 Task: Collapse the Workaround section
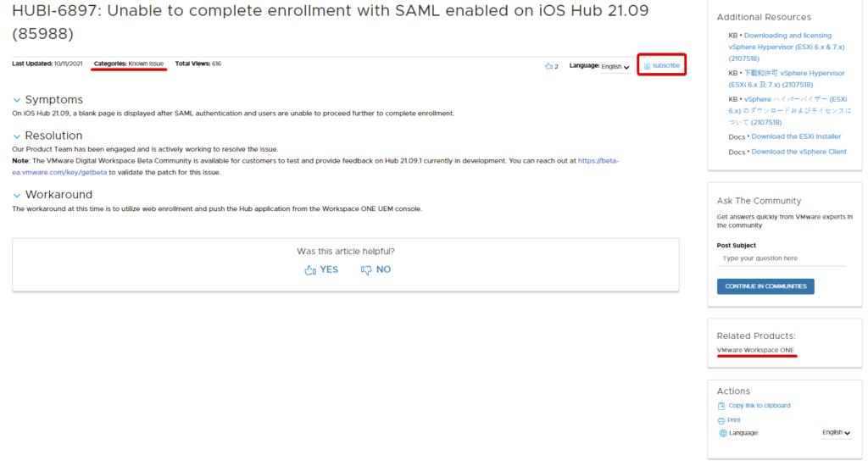(x=17, y=196)
